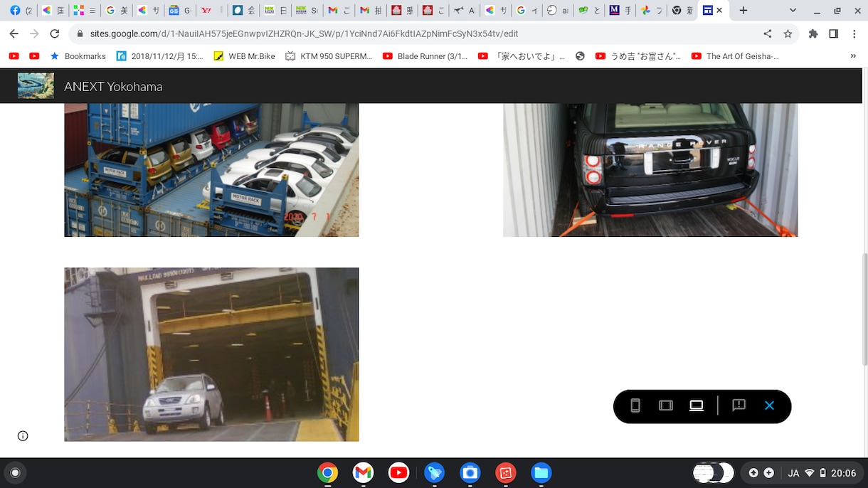Open the Range Rover in container photo
Image resolution: width=868 pixels, height=488 pixels.
point(650,170)
